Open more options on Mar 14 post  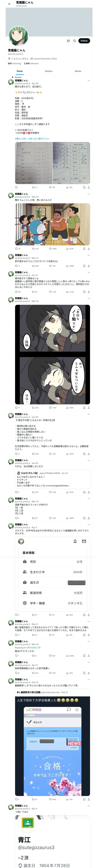point(89,194)
